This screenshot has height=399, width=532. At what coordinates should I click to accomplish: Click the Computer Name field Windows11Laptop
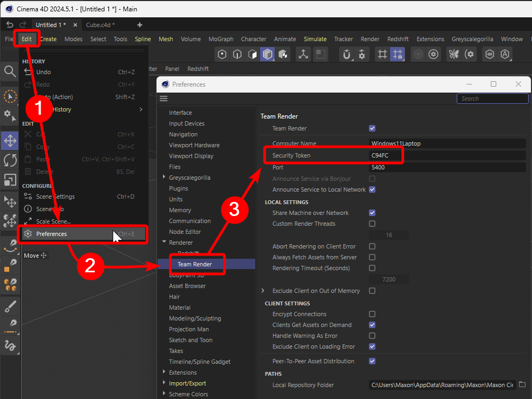click(x=447, y=143)
